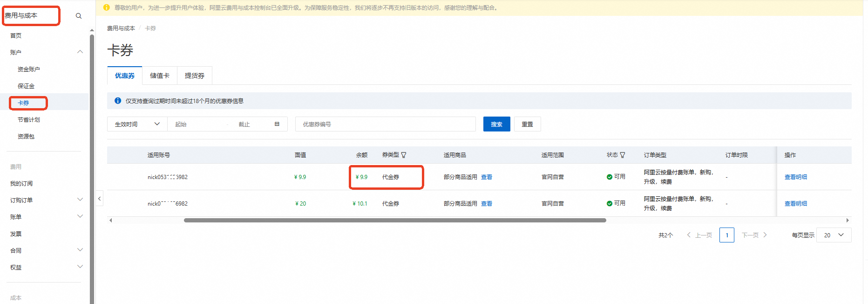Click the info icon in blue notice
The height and width of the screenshot is (304, 868).
[118, 101]
